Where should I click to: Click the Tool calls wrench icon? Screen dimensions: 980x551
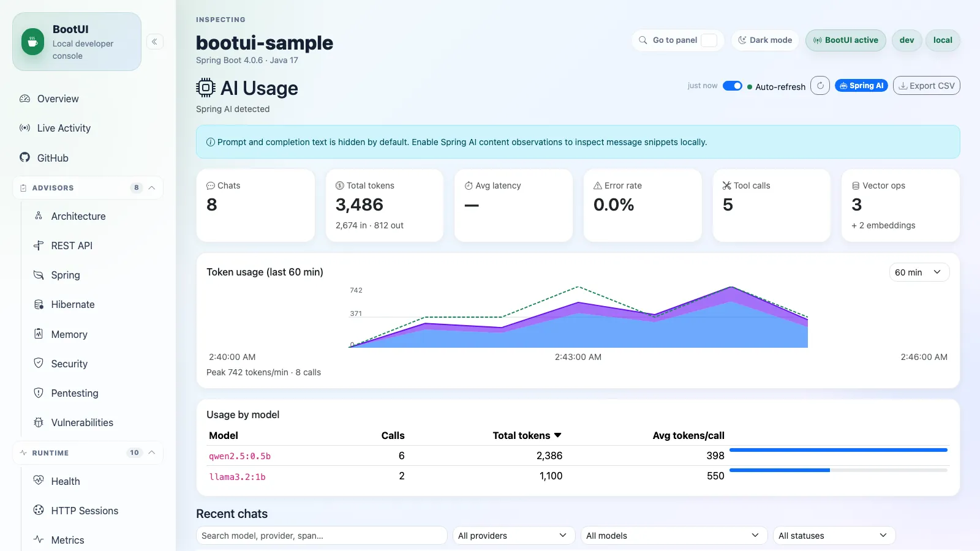pos(727,186)
